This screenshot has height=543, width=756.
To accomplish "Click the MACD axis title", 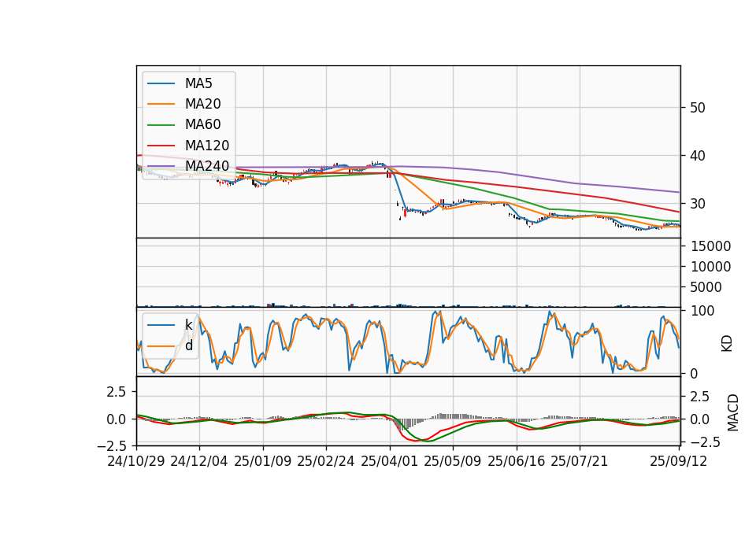I will [x=733, y=412].
